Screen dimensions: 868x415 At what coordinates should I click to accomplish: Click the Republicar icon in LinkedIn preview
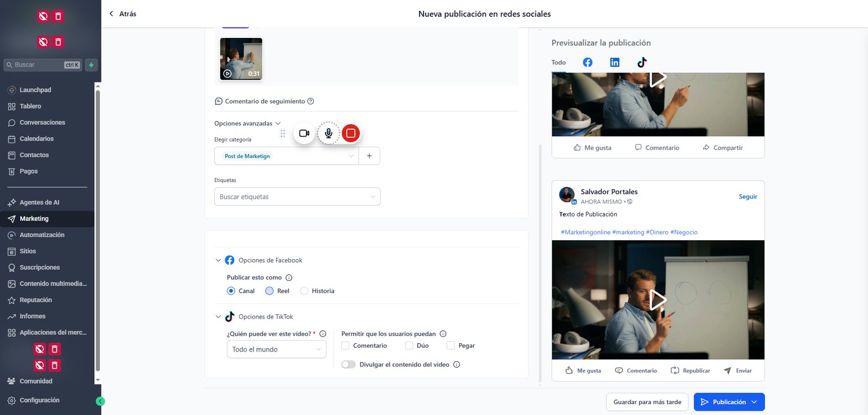[675, 371]
